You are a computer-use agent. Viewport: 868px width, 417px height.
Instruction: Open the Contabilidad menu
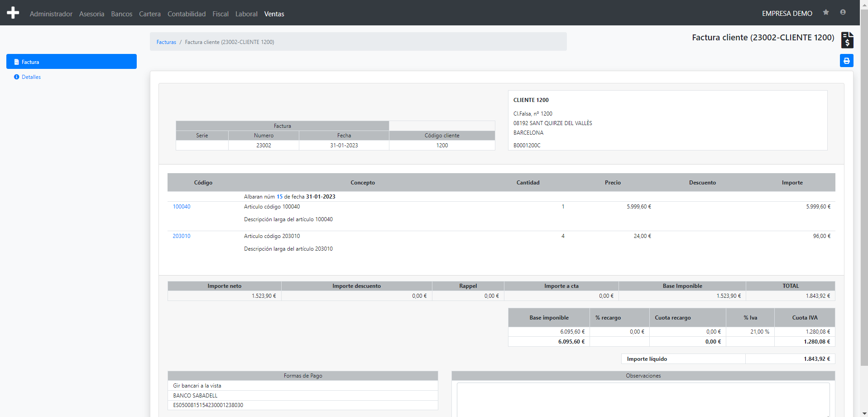click(187, 14)
